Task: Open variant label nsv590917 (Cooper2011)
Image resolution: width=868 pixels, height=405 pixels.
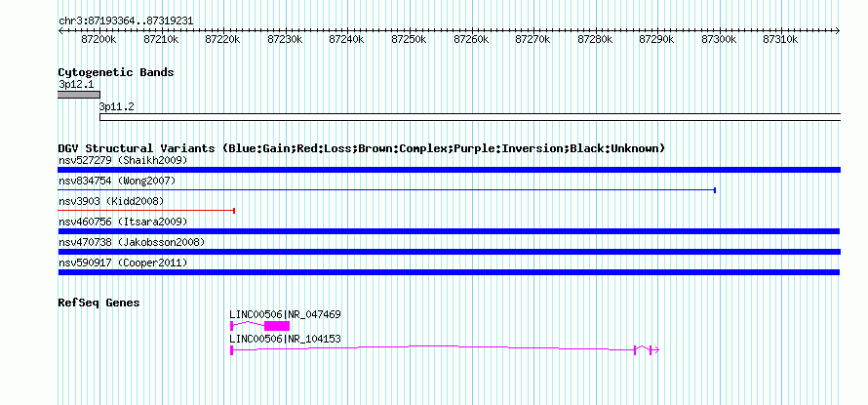Action: coord(123,263)
